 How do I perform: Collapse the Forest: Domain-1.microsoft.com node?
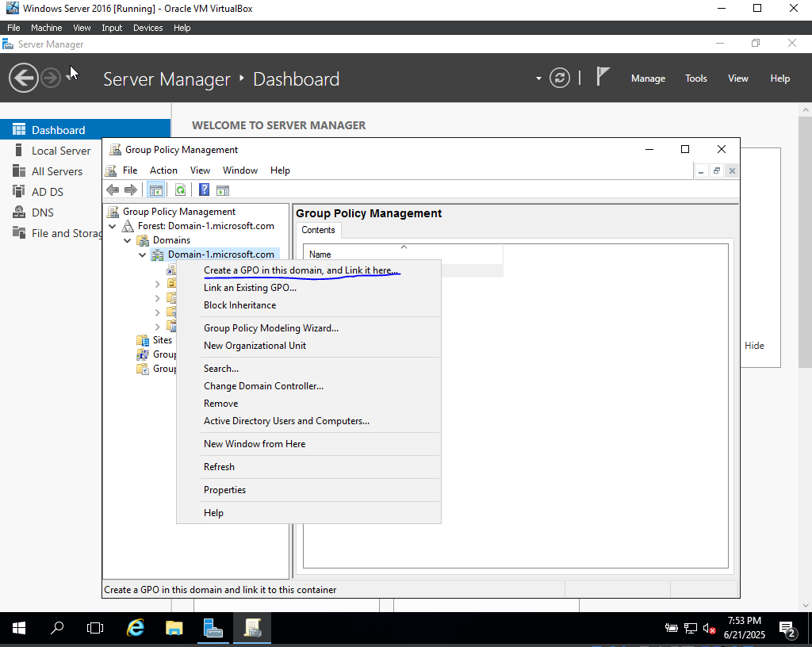(x=113, y=226)
